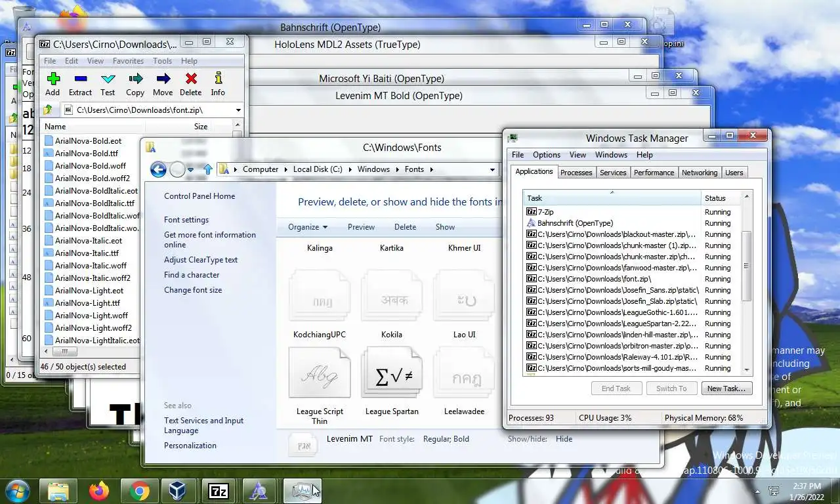Viewport: 840px width, 504px height.
Task: Open Change font size link
Action: [193, 290]
